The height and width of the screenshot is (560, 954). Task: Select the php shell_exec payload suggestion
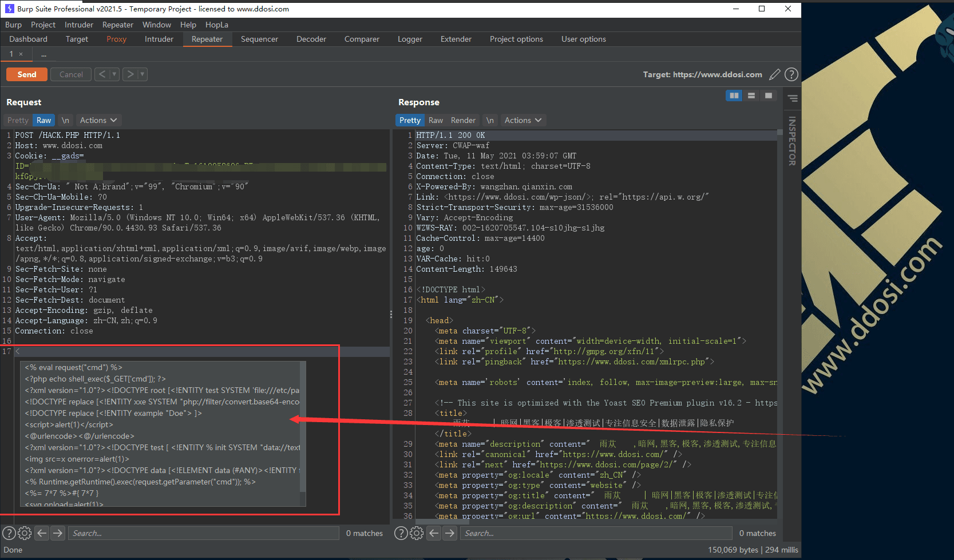point(160,379)
